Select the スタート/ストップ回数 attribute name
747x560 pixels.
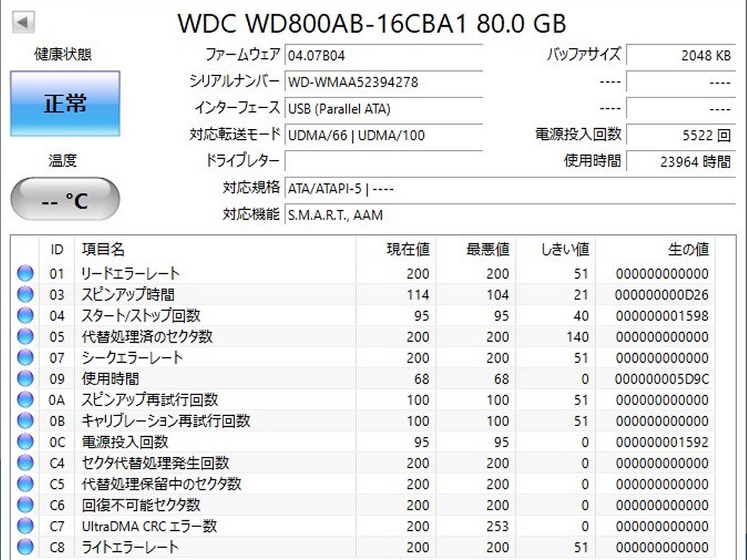tap(141, 315)
